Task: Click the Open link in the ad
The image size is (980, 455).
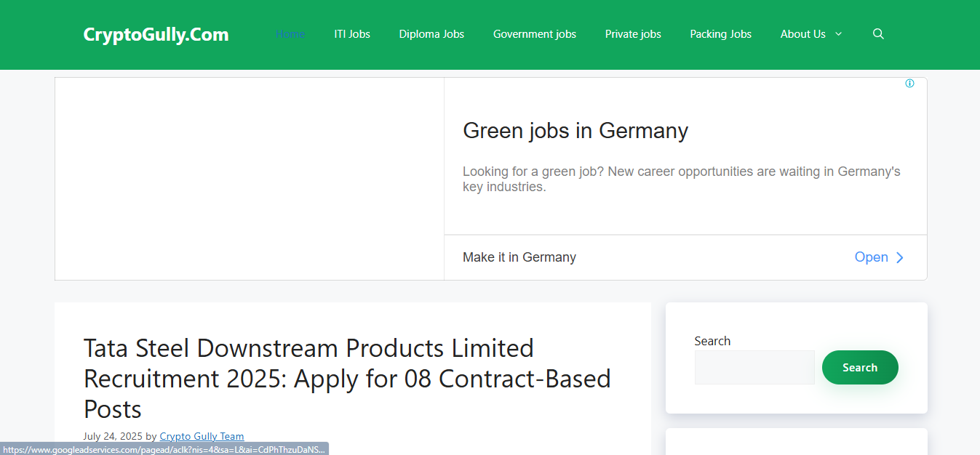Action: point(871,257)
